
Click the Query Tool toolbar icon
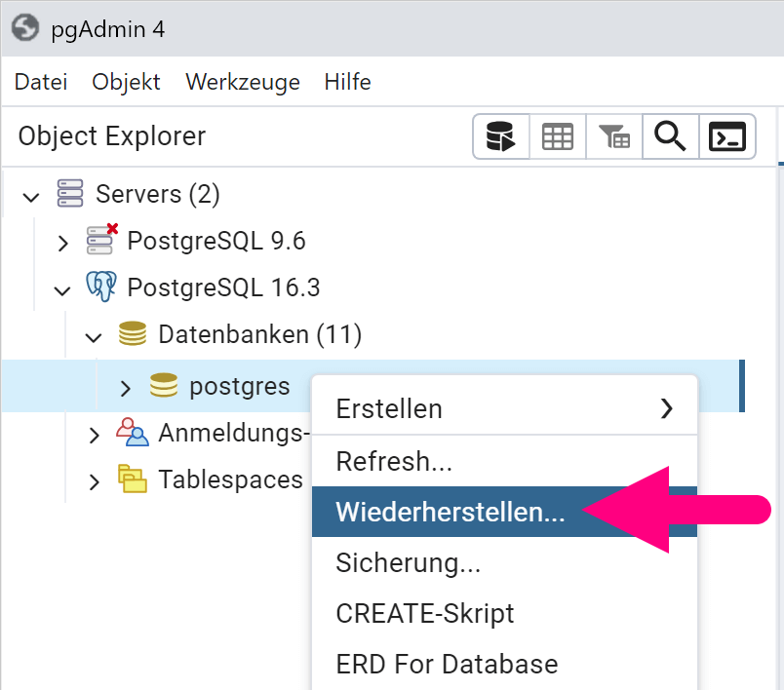click(501, 137)
